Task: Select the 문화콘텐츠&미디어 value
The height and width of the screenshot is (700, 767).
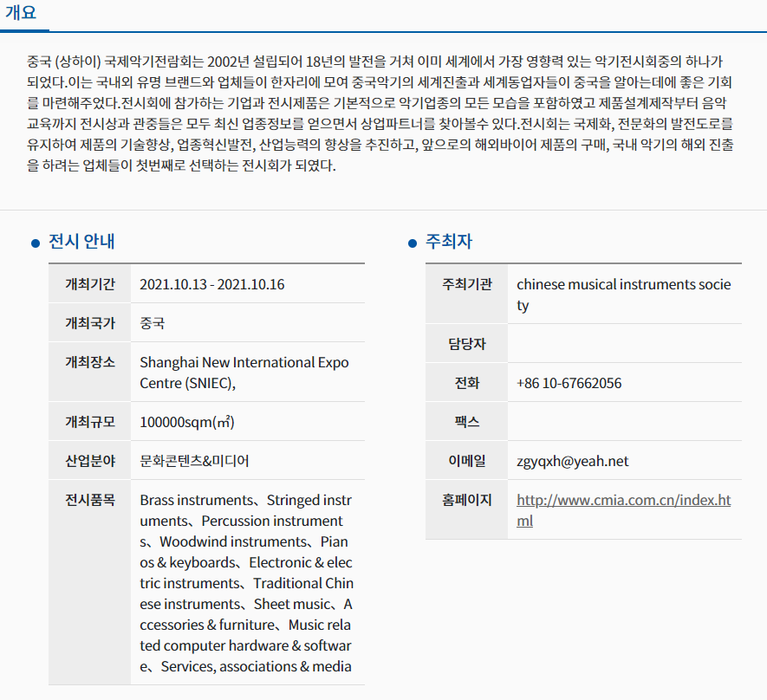Action: coord(194,461)
